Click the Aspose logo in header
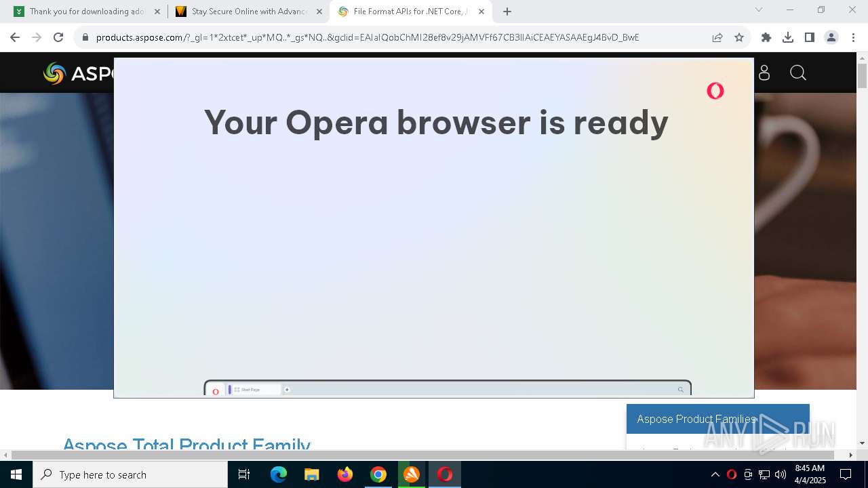Viewport: 868px width, 488px height. click(x=79, y=73)
